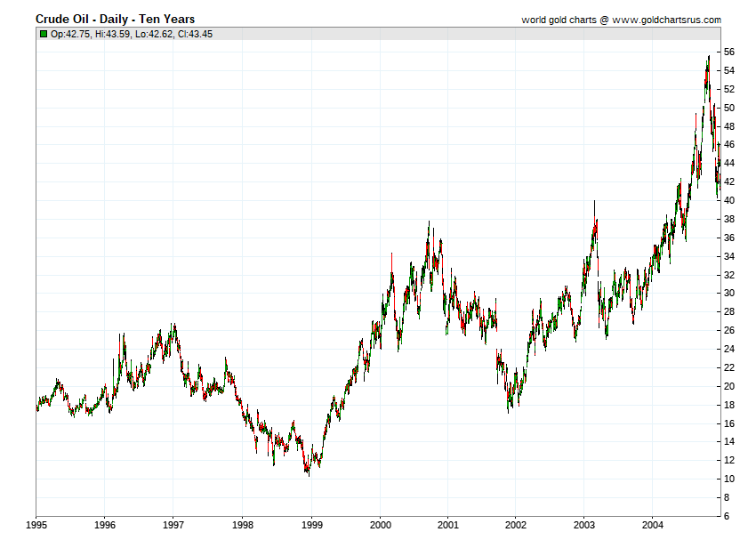Click the 'Cl:43.45' value in legend

tap(195, 34)
